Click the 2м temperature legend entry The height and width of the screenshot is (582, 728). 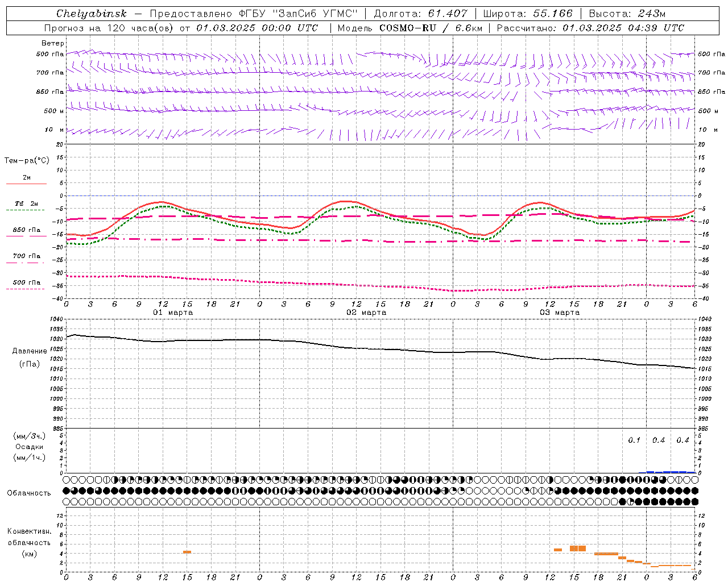click(27, 177)
